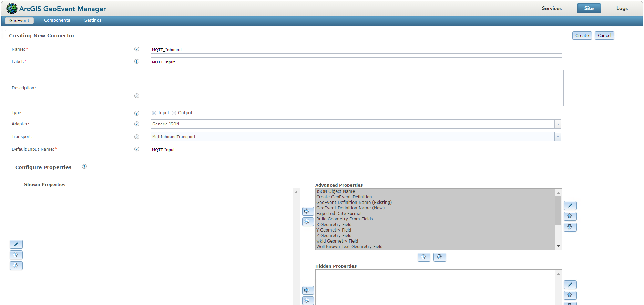Select the Output type radio button

click(174, 113)
